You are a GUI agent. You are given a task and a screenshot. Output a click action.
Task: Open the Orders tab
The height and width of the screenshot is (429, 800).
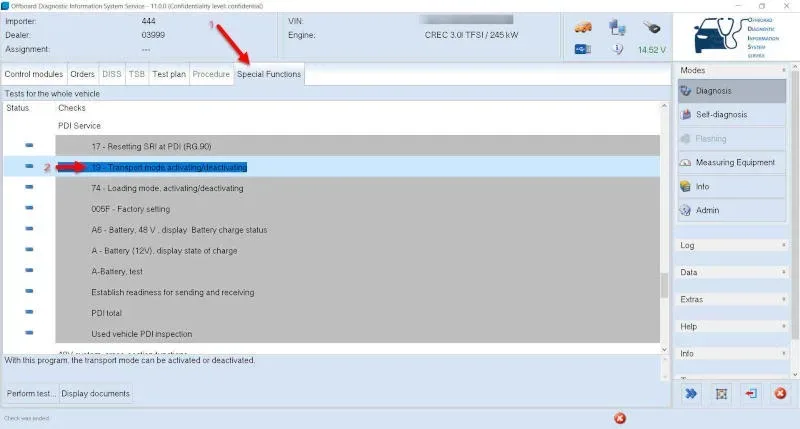(83, 74)
